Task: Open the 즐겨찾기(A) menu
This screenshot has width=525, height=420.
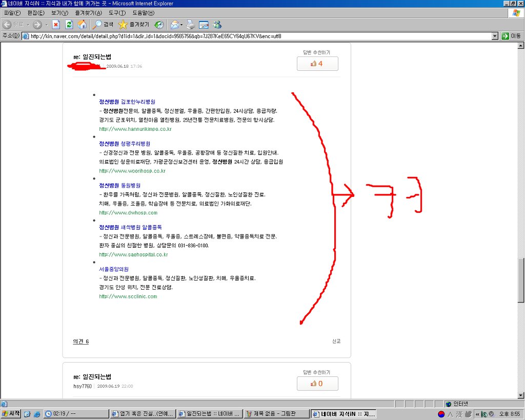Action: click(88, 13)
